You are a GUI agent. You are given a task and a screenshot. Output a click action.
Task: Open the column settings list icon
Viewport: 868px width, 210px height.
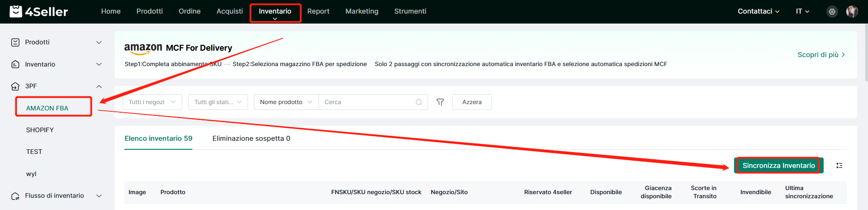839,166
